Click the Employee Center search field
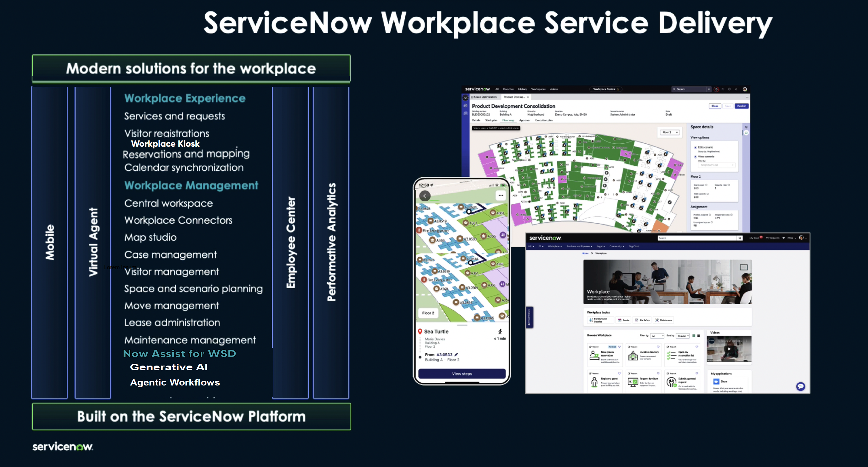Screen dimensions: 868x467 pos(697,238)
